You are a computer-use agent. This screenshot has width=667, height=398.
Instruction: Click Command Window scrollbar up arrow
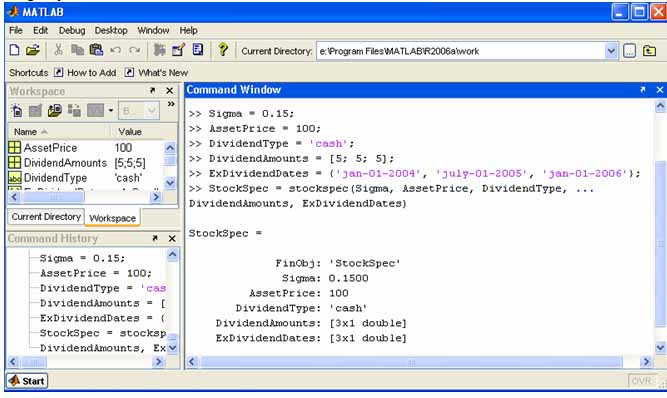click(660, 105)
